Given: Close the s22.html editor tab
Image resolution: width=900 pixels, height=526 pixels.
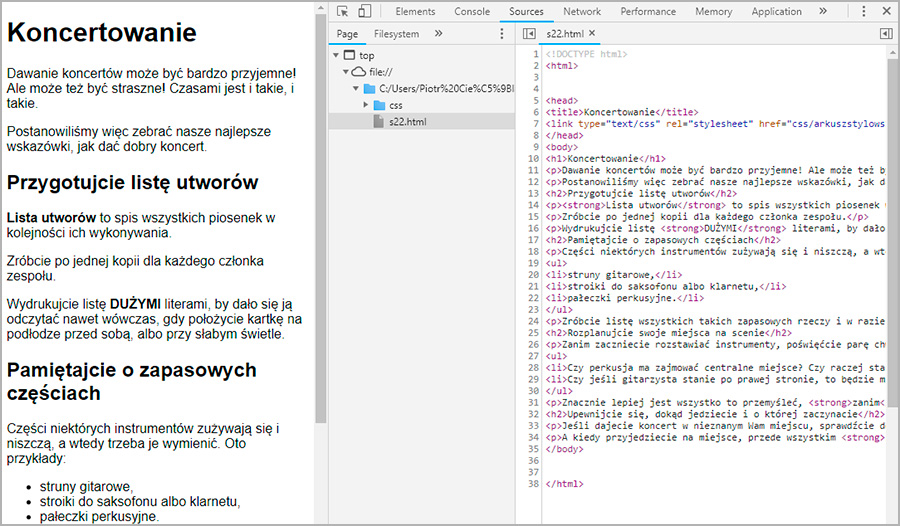Looking at the screenshot, I should (x=592, y=33).
